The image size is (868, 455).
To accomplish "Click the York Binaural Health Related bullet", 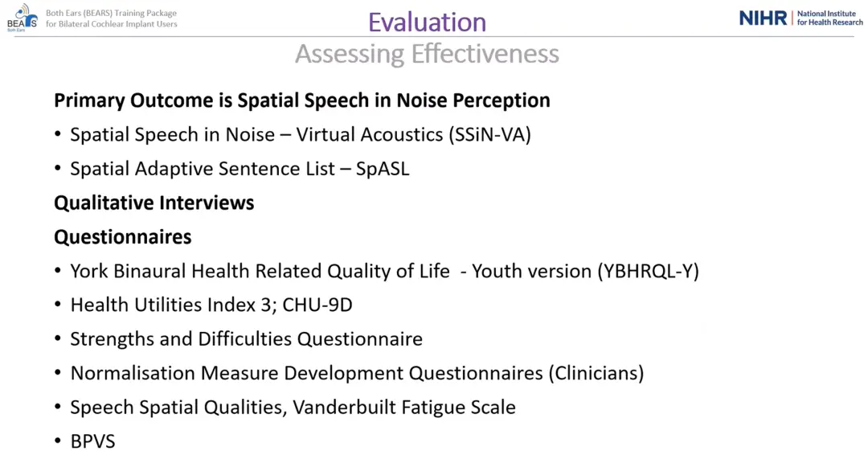I will pyautogui.click(x=260, y=271).
